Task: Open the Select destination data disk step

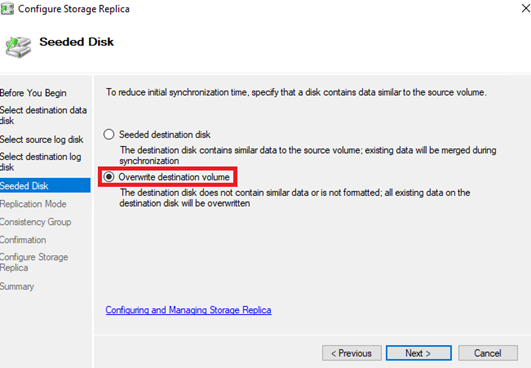Action: [43, 115]
